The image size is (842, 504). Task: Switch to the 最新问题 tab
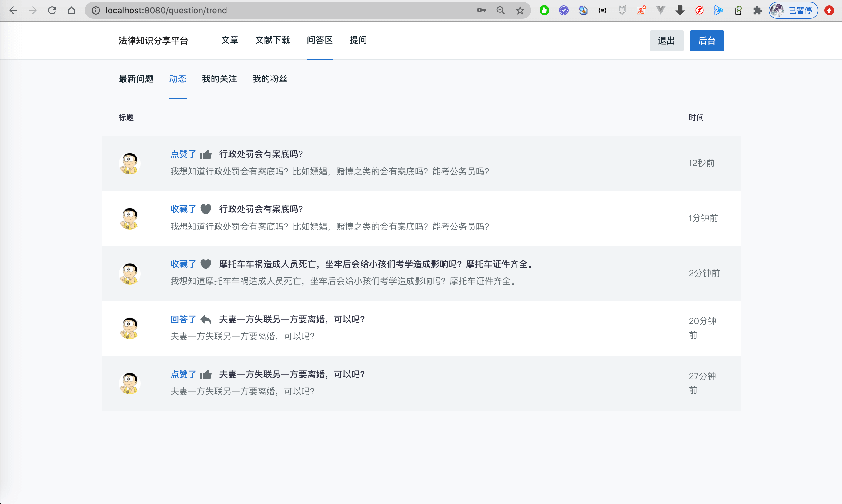pyautogui.click(x=136, y=79)
